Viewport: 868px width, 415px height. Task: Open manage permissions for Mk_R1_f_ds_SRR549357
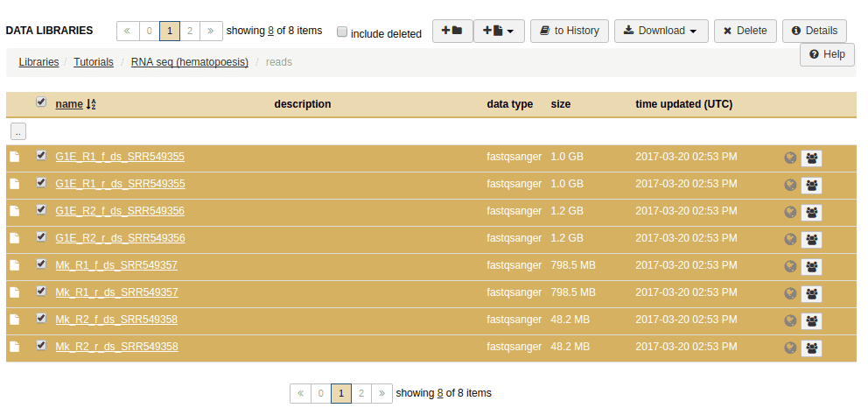click(812, 267)
